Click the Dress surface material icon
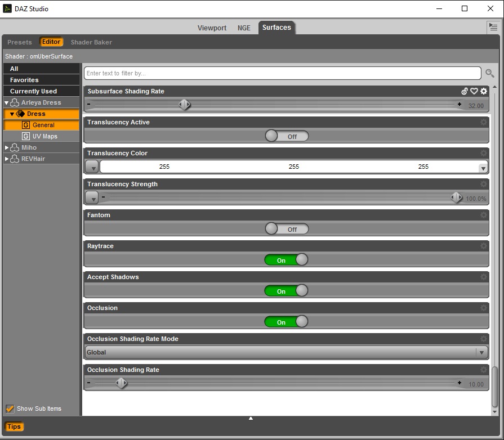 tap(20, 114)
